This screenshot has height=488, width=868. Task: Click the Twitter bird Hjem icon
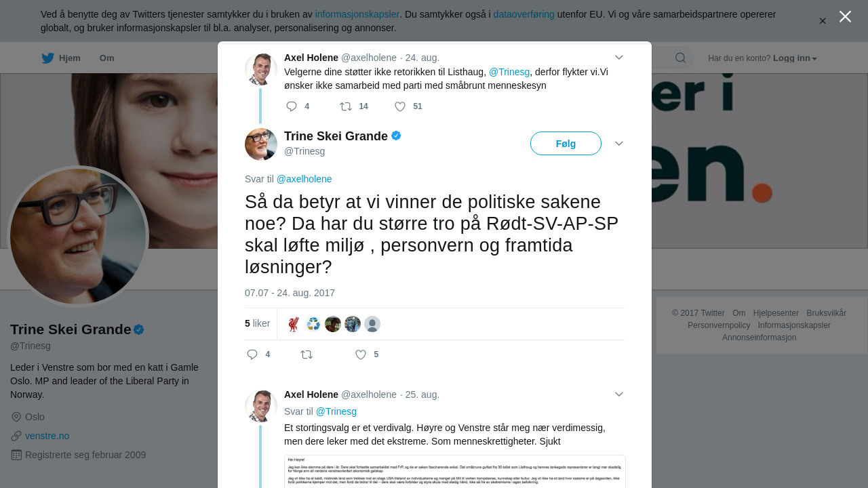coord(47,58)
